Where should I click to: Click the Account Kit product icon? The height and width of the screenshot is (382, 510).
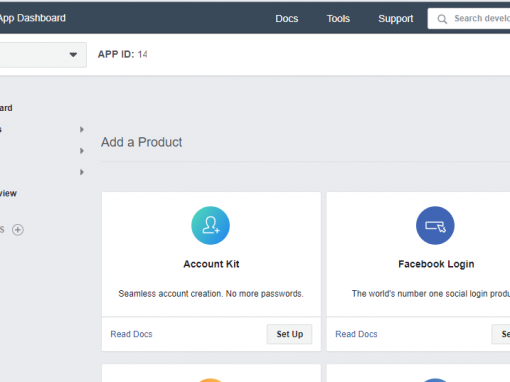(x=210, y=225)
